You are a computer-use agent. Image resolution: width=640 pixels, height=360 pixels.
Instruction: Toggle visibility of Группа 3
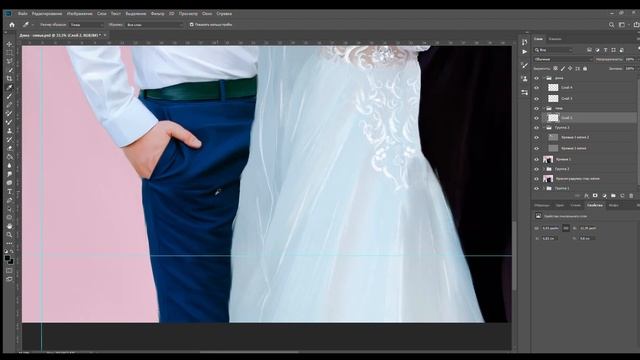(x=537, y=128)
